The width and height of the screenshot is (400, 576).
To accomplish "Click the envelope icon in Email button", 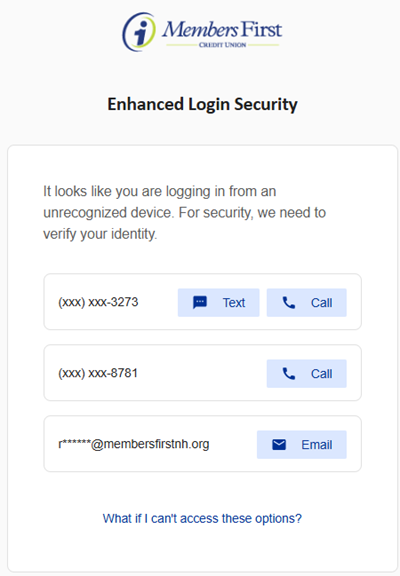I will coord(279,445).
